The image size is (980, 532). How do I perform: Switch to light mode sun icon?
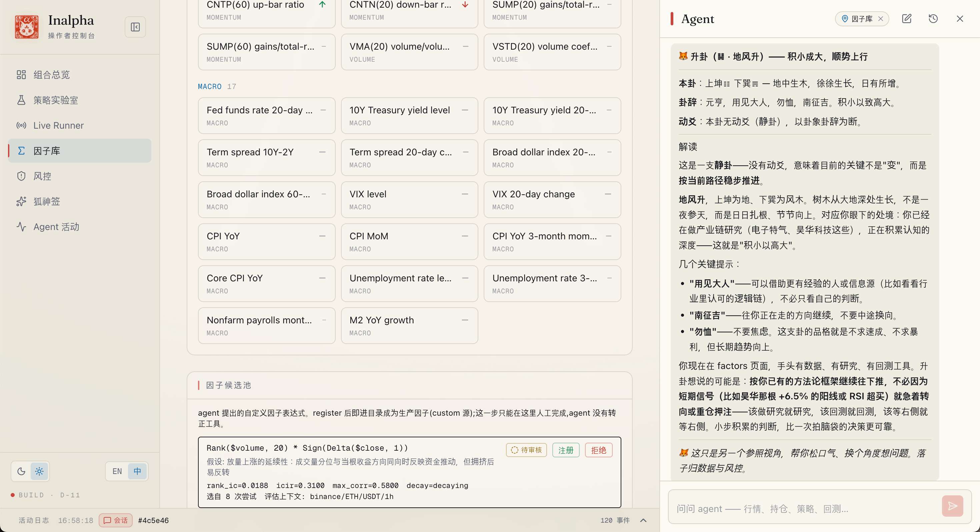click(39, 471)
